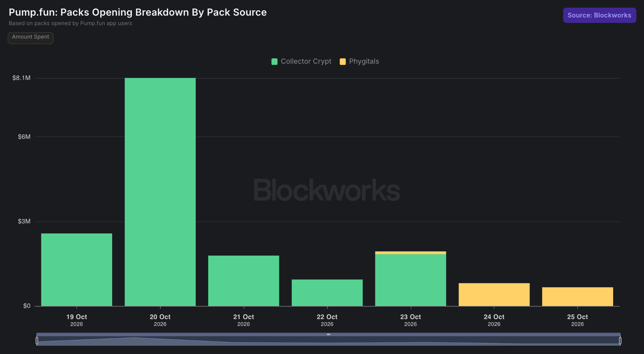The image size is (644, 354).
Task: Click the 22 Oct Collector Crypt bar
Action: [327, 293]
